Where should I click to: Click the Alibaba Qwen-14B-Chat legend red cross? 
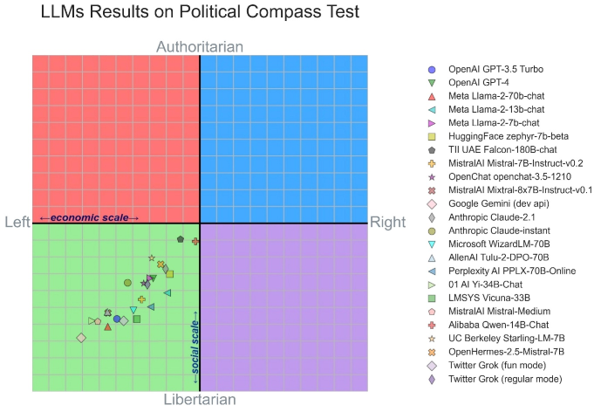[x=432, y=325]
